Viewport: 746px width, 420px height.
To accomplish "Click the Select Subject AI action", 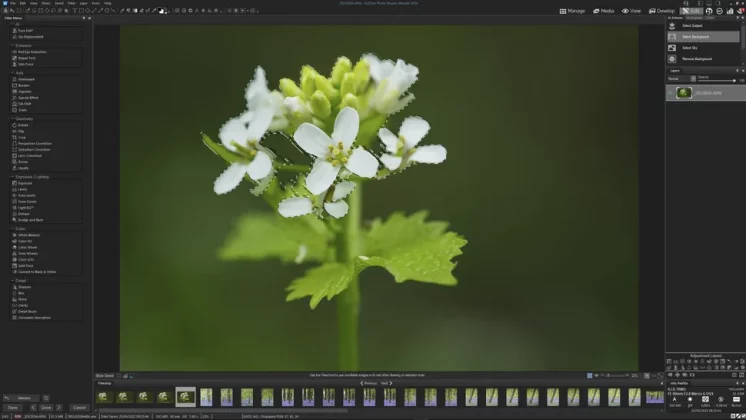I will click(x=692, y=25).
